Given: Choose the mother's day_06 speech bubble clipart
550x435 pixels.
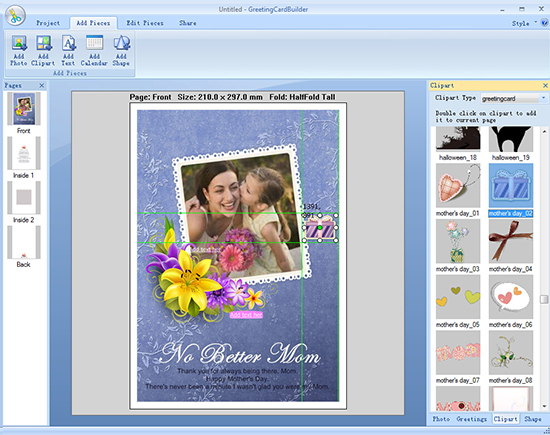Looking at the screenshot, I should click(511, 297).
